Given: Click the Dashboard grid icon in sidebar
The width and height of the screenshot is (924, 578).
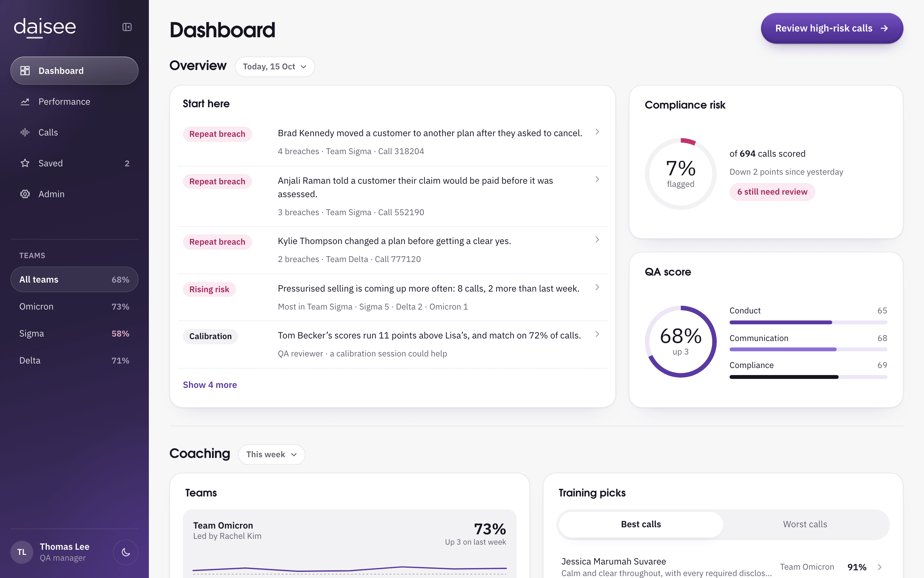Looking at the screenshot, I should [x=25, y=71].
